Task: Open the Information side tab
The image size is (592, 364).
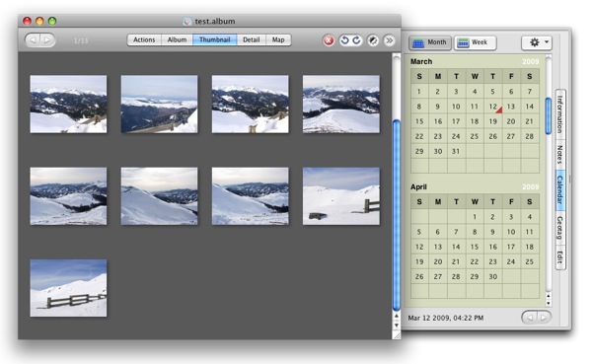Action: pos(559,114)
